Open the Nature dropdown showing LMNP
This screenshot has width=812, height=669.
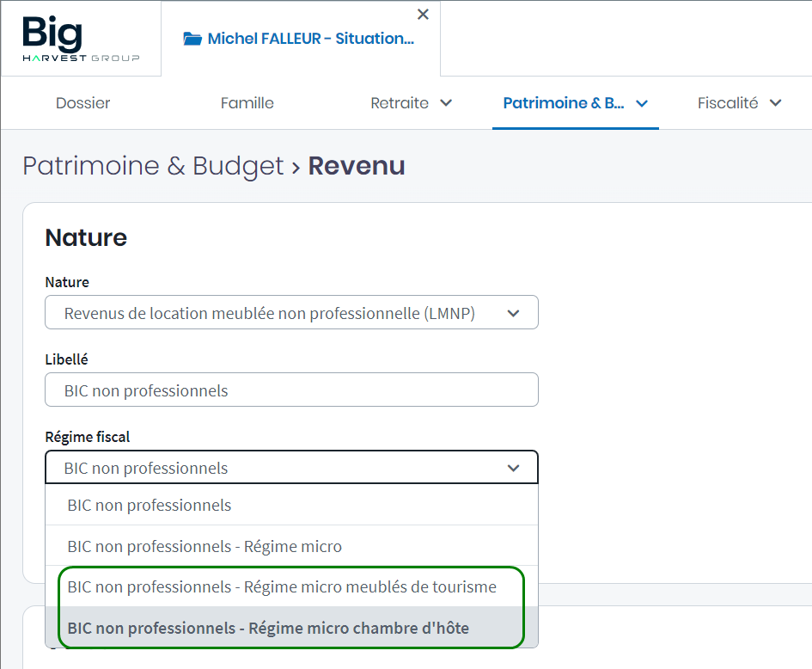coord(291,313)
